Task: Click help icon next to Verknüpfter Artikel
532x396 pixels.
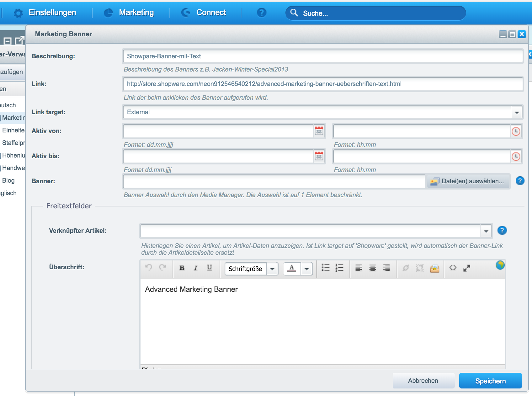Action: tap(502, 230)
